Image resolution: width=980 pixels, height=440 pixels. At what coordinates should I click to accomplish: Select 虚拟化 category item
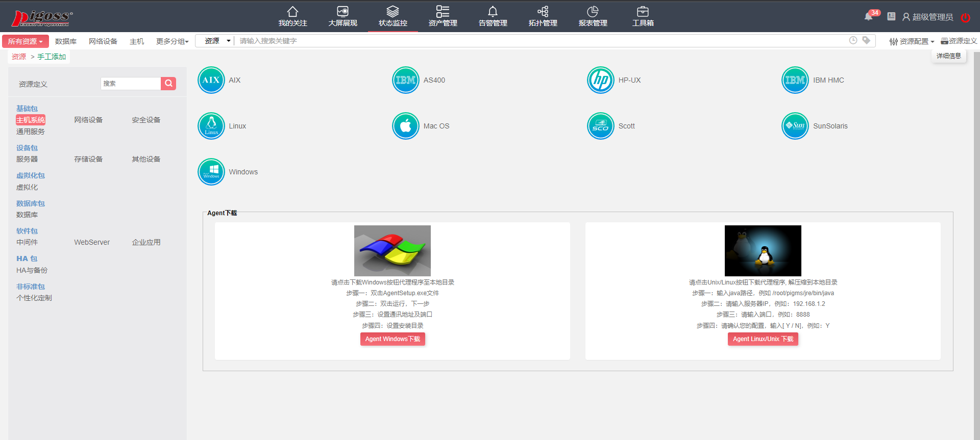pyautogui.click(x=27, y=187)
